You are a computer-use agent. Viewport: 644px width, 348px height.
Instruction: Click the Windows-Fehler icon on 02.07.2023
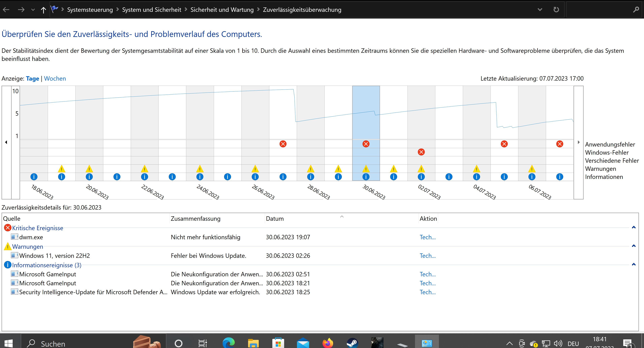pyautogui.click(x=421, y=152)
